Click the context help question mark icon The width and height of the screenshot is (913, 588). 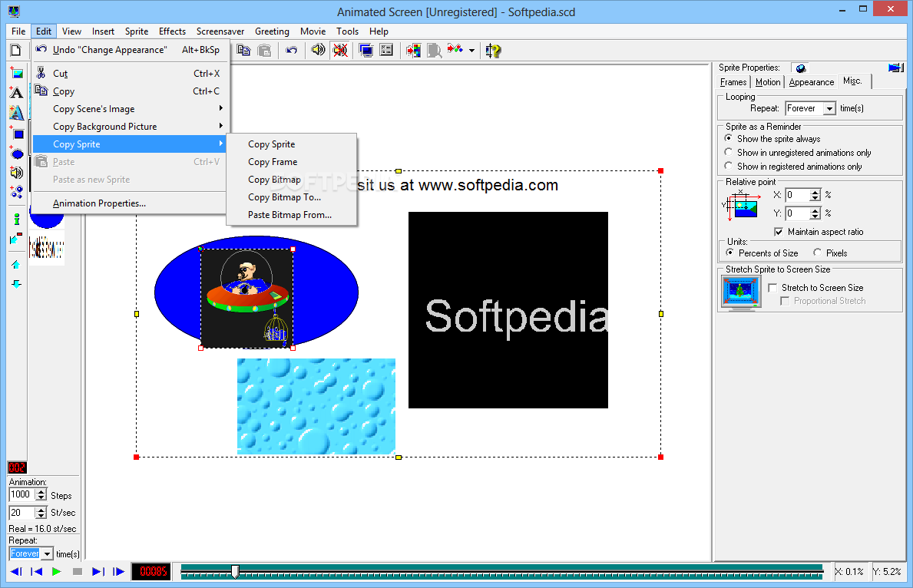[493, 51]
